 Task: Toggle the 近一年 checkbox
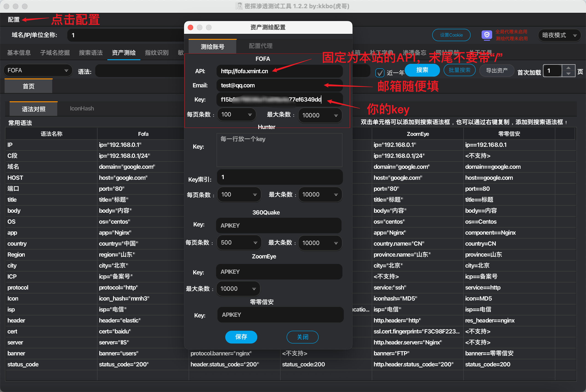[380, 73]
